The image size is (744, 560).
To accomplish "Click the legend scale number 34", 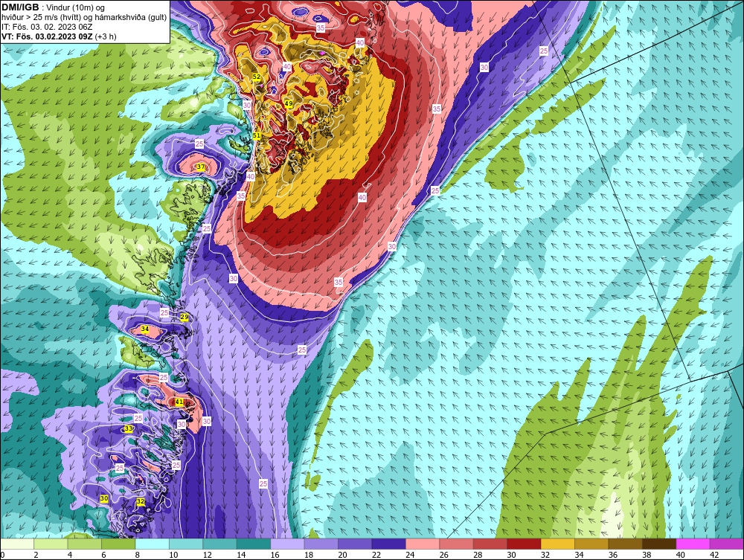I will pyautogui.click(x=579, y=555).
